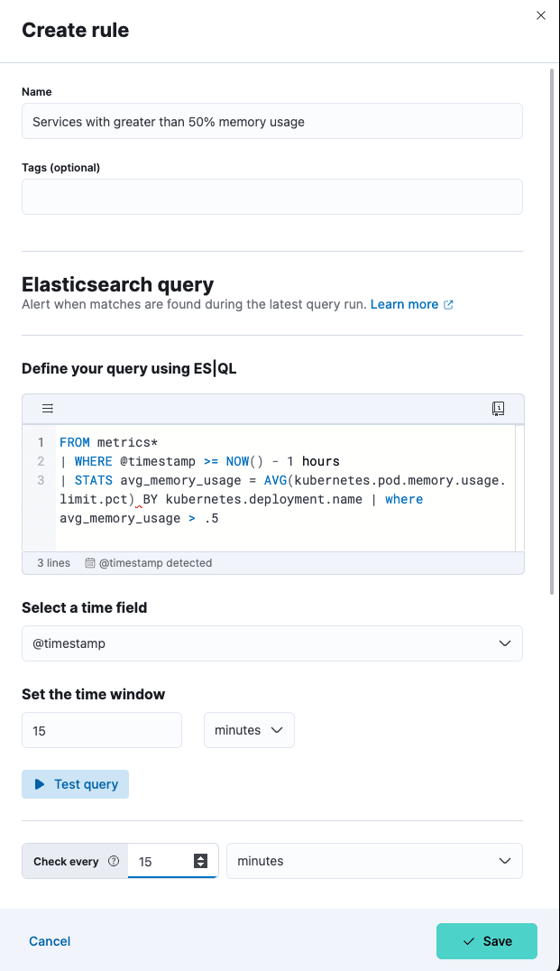The image size is (560, 971).
Task: Click the Check every number stepper arrows
Action: (200, 862)
